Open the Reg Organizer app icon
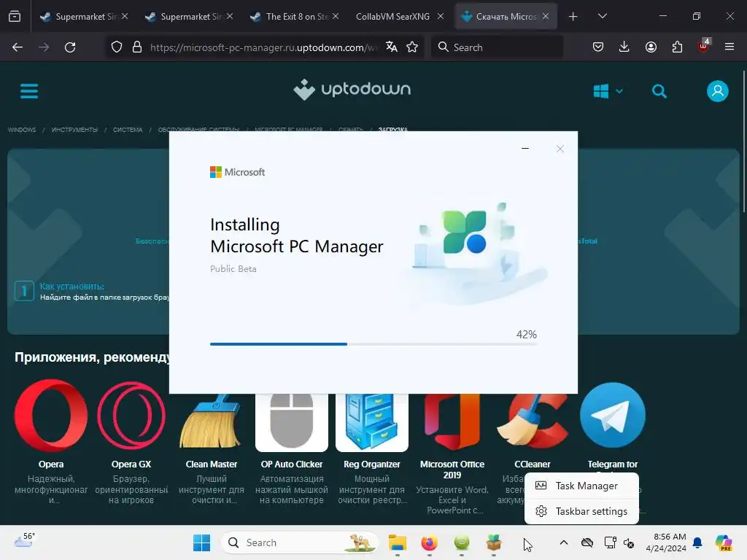 point(371,423)
